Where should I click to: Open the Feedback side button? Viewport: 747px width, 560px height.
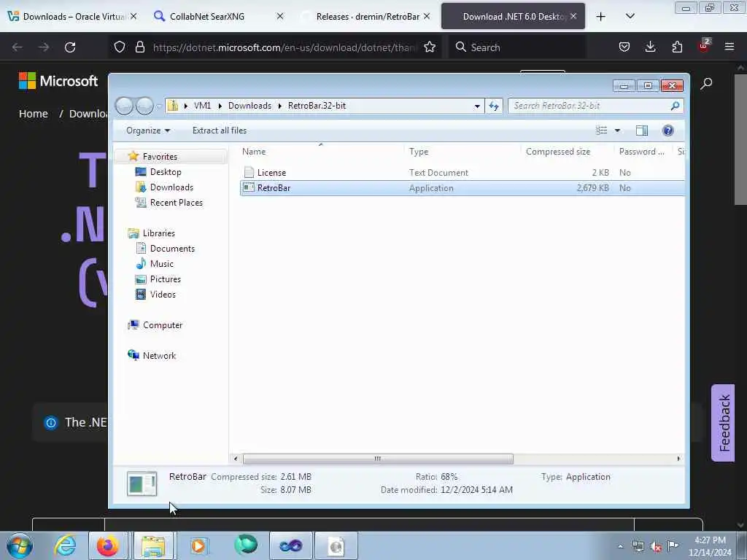[x=723, y=423]
